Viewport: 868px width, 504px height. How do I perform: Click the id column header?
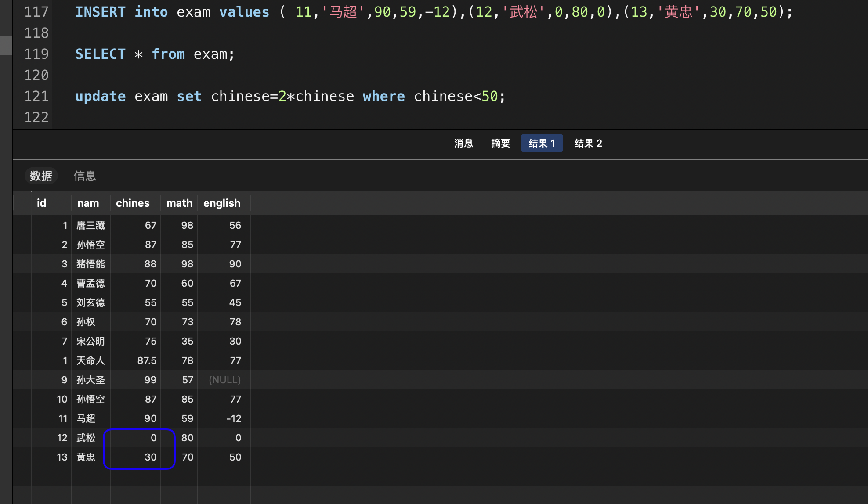click(42, 203)
